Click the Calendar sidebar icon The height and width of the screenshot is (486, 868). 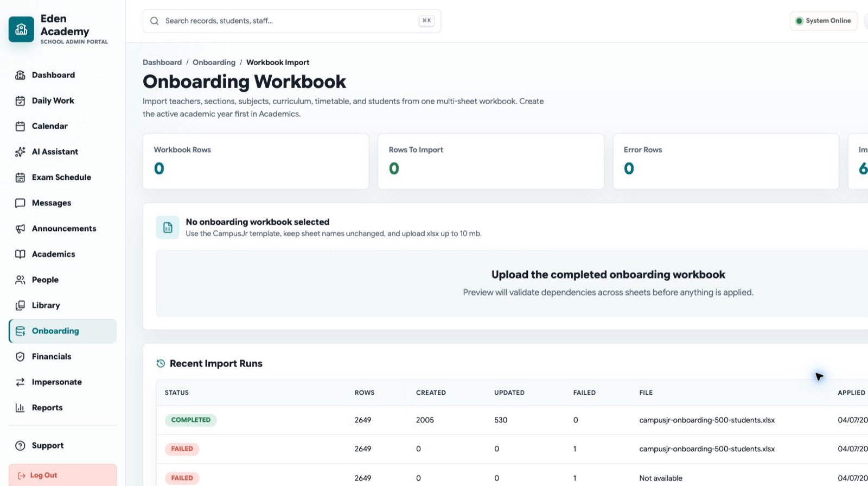click(x=20, y=126)
